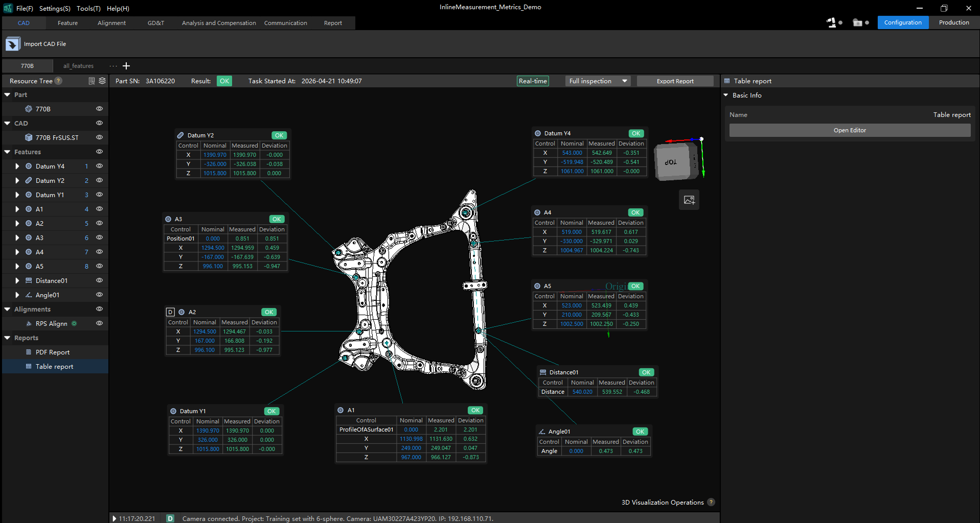The image size is (980, 523).
Task: Collapse the Basic Info section
Action: pos(726,96)
